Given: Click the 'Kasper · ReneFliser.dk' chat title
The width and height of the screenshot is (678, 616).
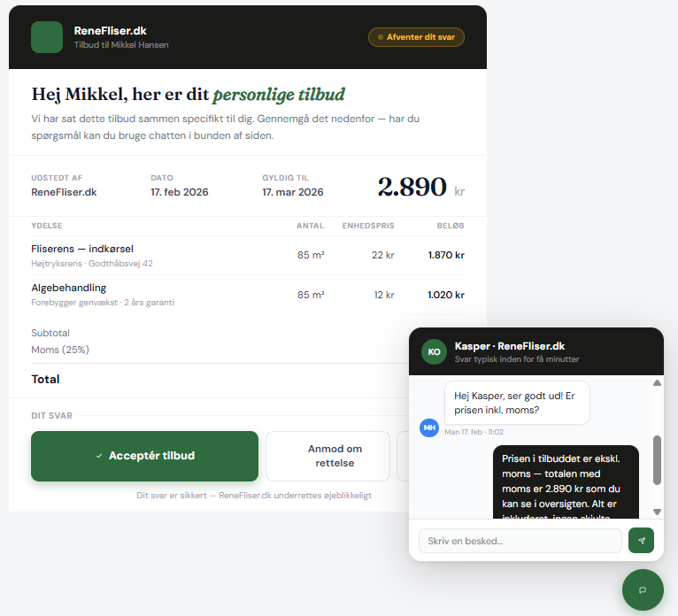Looking at the screenshot, I should pos(509,346).
